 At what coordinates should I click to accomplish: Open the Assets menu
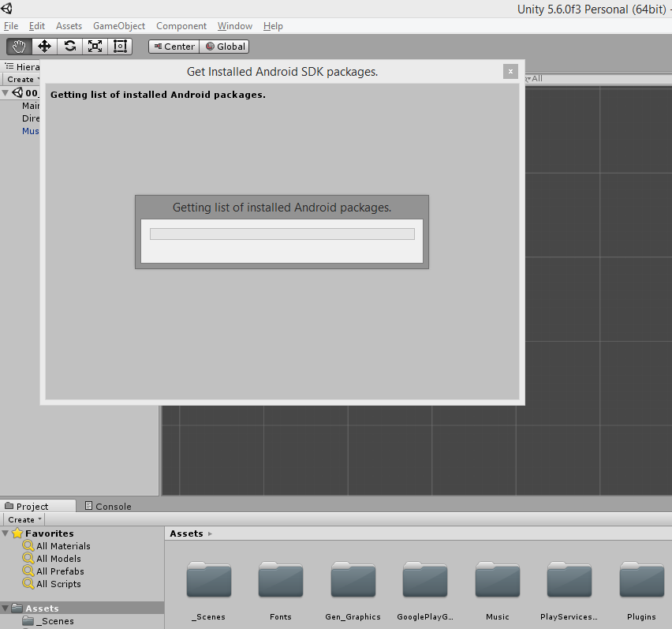click(x=69, y=26)
